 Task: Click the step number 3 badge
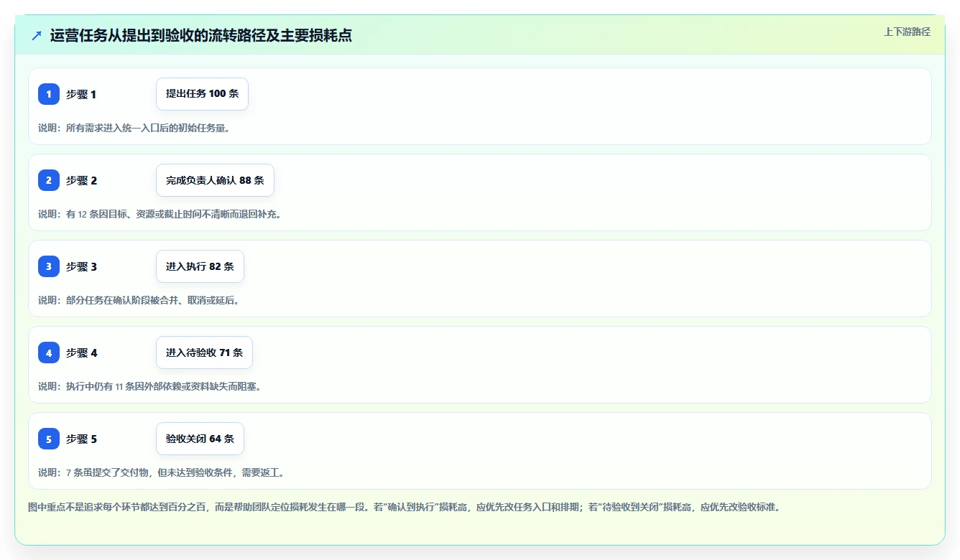coord(49,266)
